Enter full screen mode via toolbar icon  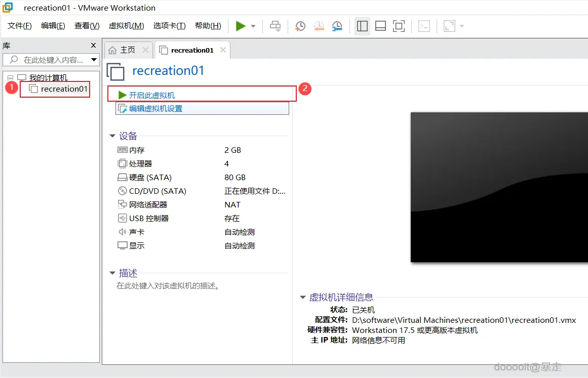coord(399,26)
